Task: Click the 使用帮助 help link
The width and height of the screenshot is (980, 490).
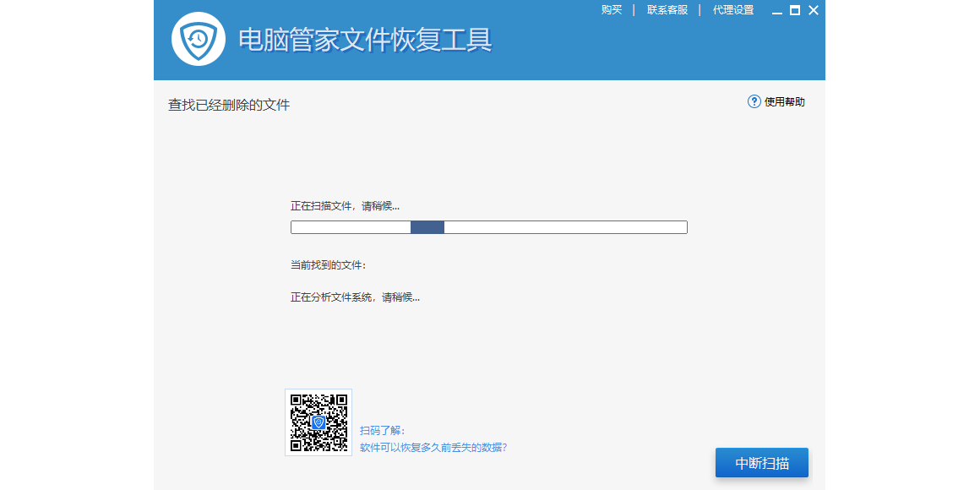Action: click(785, 102)
